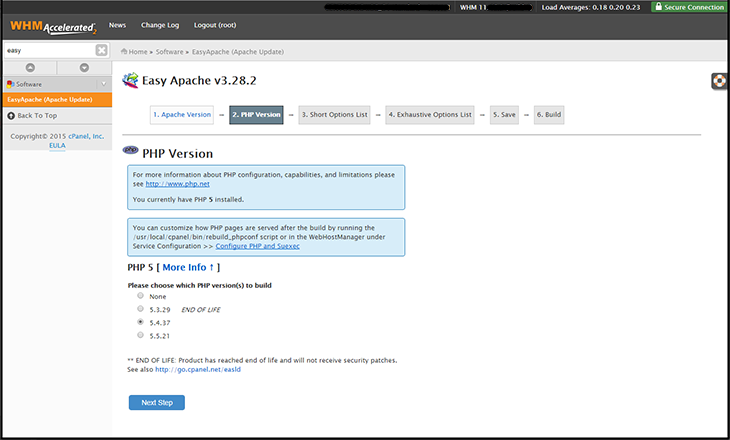Select EasyApache (Apache Update) in sidebar
730x440 pixels.
click(x=57, y=100)
